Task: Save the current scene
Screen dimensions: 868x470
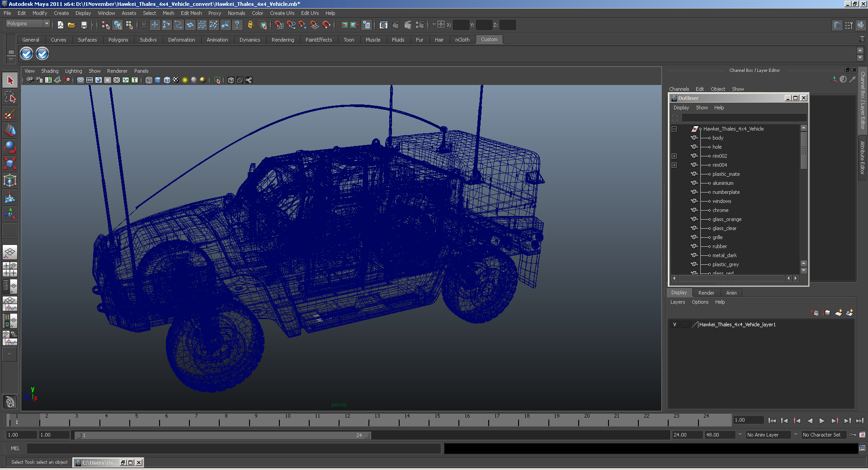Action: [84, 25]
